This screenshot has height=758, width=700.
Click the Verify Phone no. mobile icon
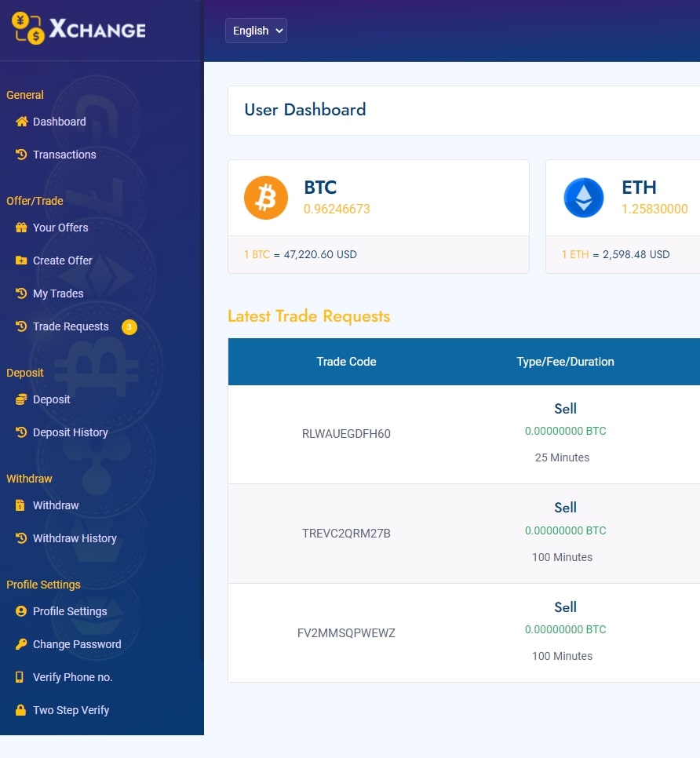pos(20,676)
